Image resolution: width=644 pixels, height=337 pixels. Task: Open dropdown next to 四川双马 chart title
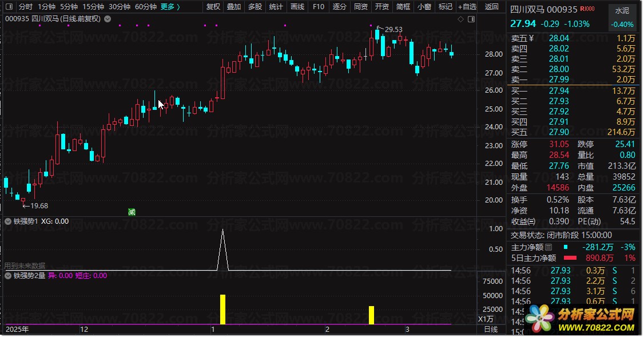click(x=108, y=19)
